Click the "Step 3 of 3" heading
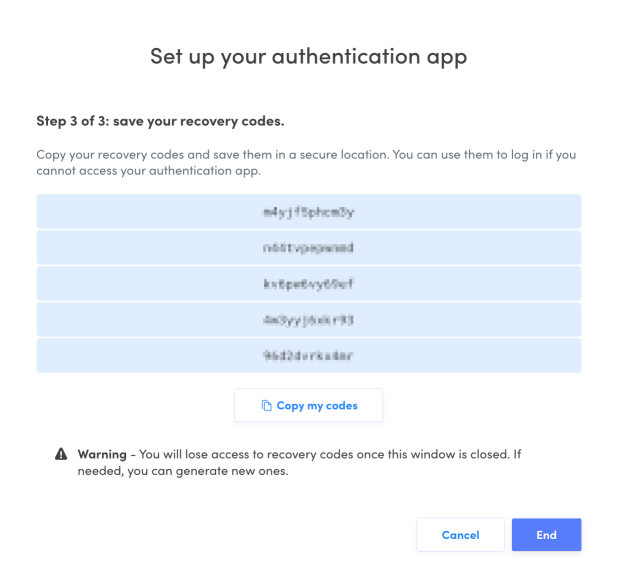618x588 pixels. point(70,121)
